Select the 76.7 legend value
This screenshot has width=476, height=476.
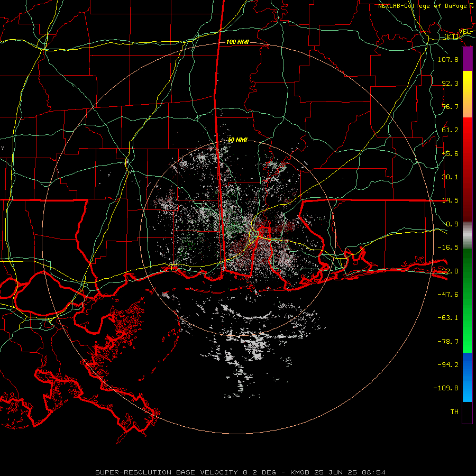click(450, 106)
